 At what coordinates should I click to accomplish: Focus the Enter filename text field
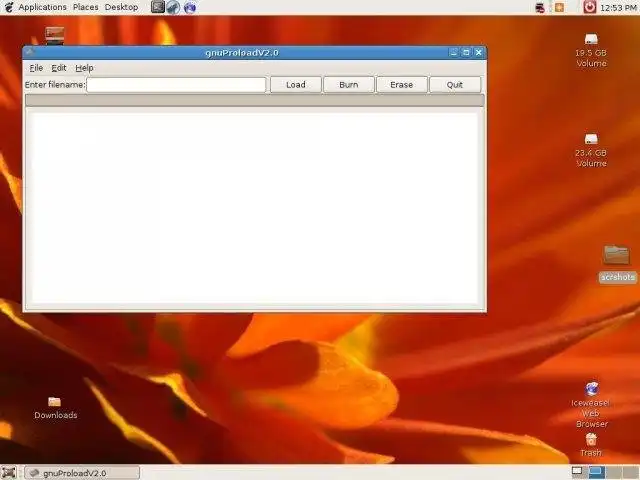pos(176,85)
